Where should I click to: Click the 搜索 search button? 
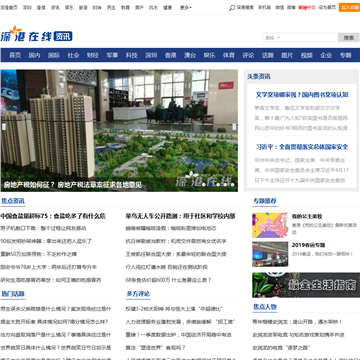click(349, 38)
